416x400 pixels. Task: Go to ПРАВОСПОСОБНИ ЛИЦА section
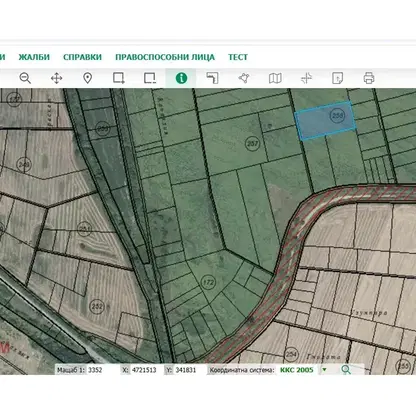pos(165,57)
